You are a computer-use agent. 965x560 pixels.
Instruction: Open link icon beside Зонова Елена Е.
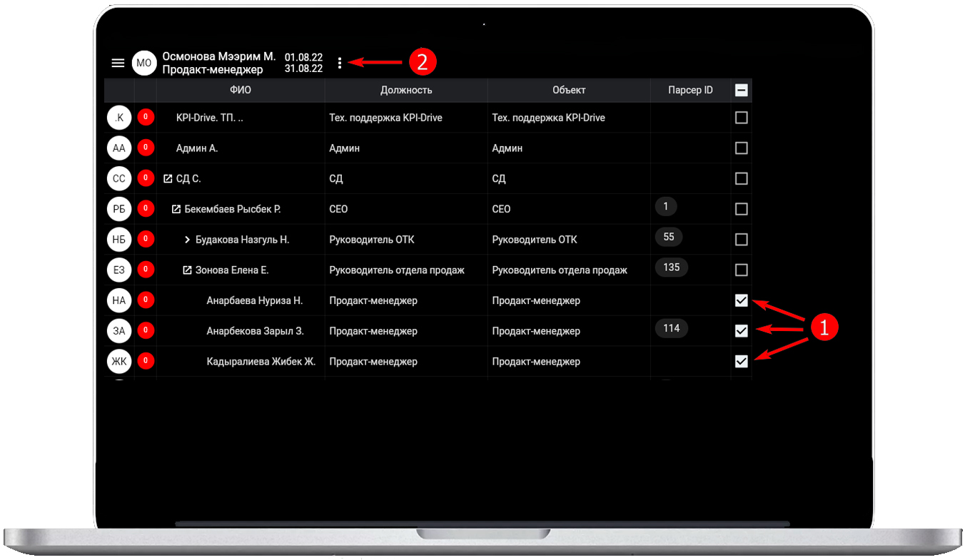187,270
